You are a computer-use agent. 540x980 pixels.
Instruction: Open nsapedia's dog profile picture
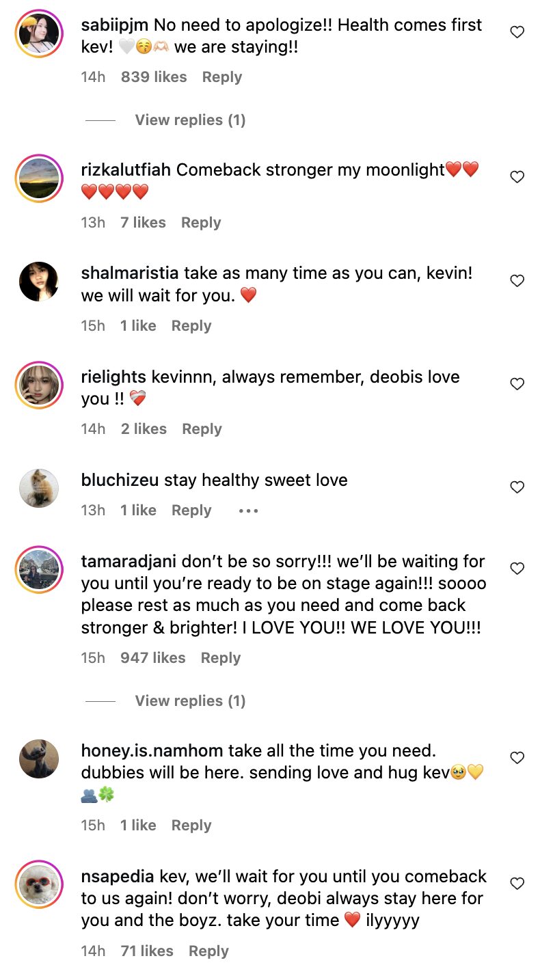39,884
